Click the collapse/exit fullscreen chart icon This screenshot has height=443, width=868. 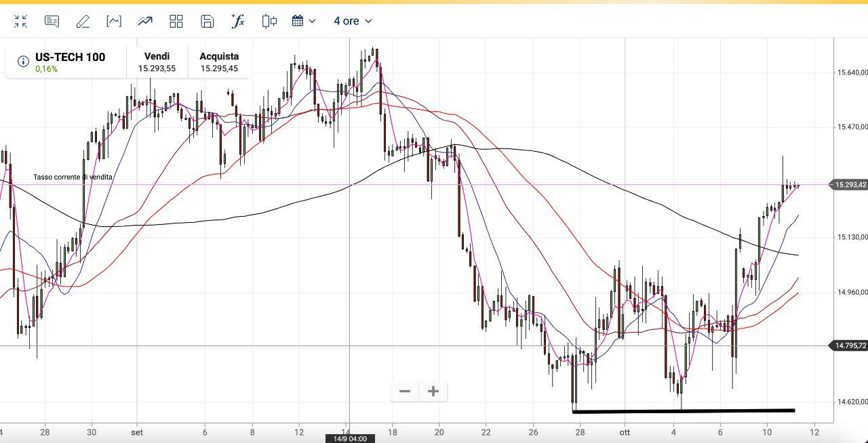(x=21, y=22)
